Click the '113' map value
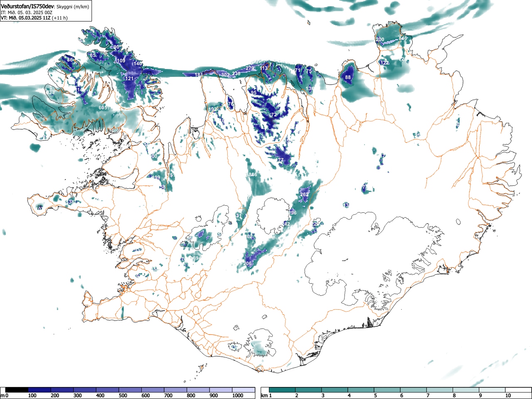This screenshot has height=399, width=532. click(x=264, y=68)
